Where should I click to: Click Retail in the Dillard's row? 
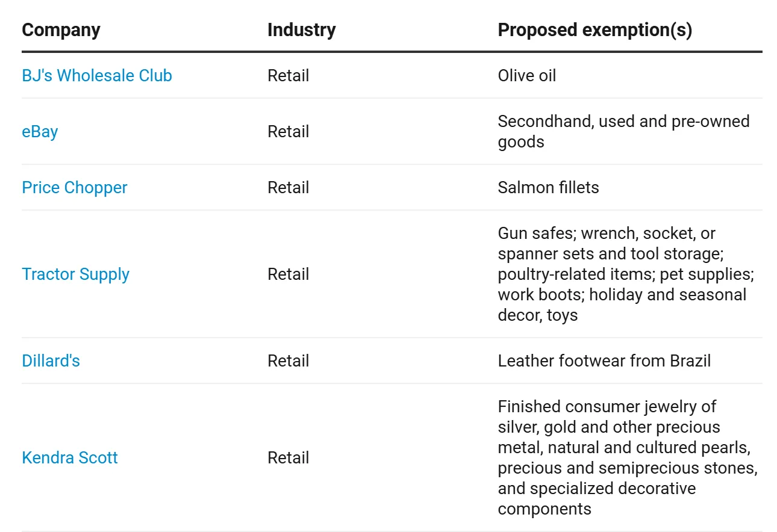tap(289, 361)
